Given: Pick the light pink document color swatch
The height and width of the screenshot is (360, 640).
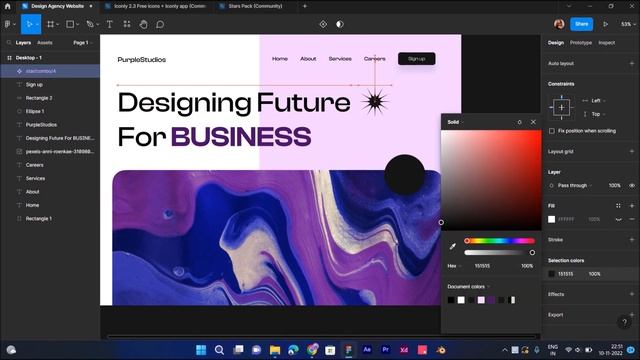Looking at the screenshot, I should point(481,300).
